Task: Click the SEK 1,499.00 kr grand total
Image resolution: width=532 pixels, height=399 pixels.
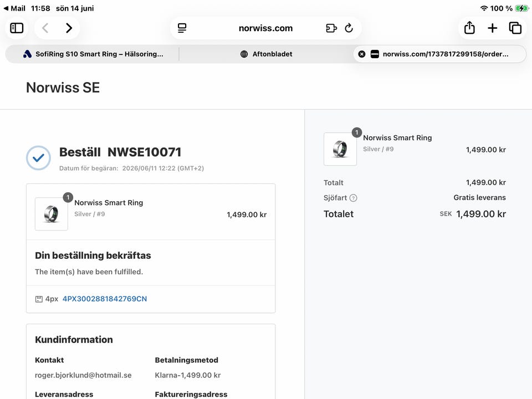Action: point(473,214)
